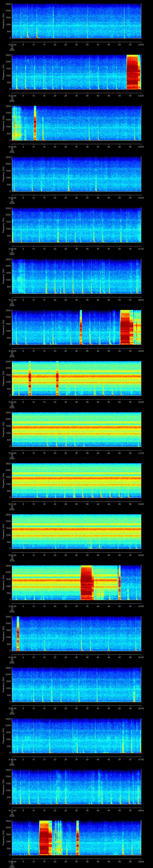The width and height of the screenshot is (153, 868).
Task: Select the narrow burst near 30s in 5:38 spectrogram
Action: 78,838
